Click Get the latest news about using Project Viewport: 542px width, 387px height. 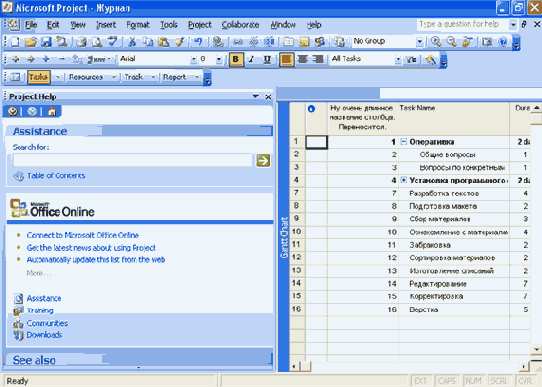point(91,248)
